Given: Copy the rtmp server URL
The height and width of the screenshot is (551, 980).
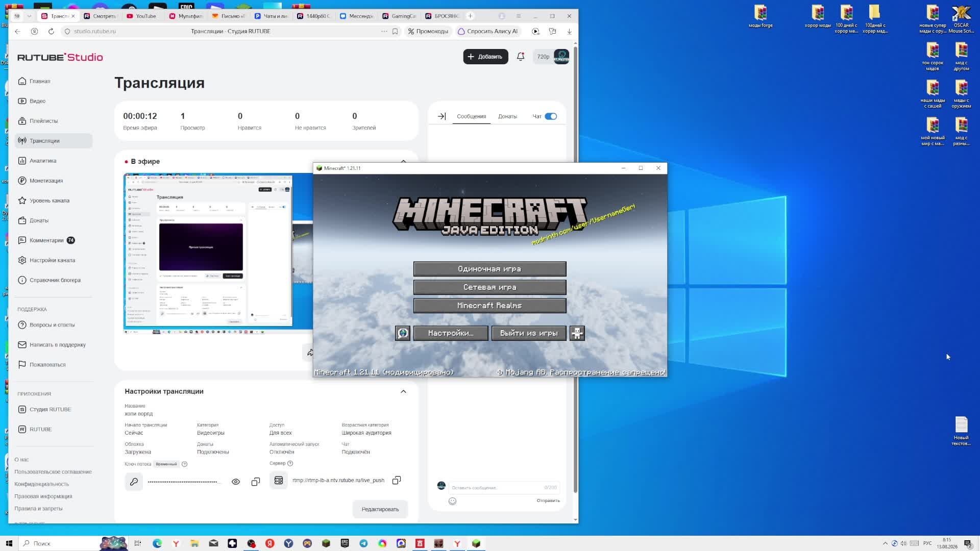Looking at the screenshot, I should (x=397, y=481).
